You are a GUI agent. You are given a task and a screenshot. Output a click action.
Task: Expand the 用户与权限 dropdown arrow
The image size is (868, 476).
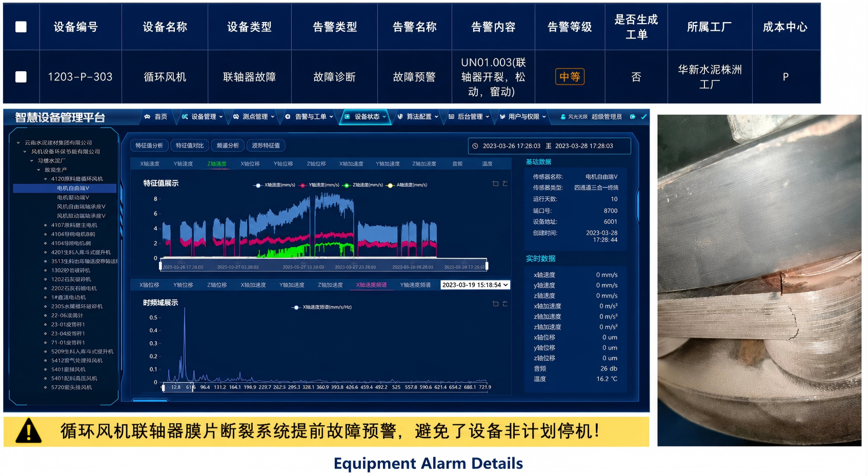point(544,117)
